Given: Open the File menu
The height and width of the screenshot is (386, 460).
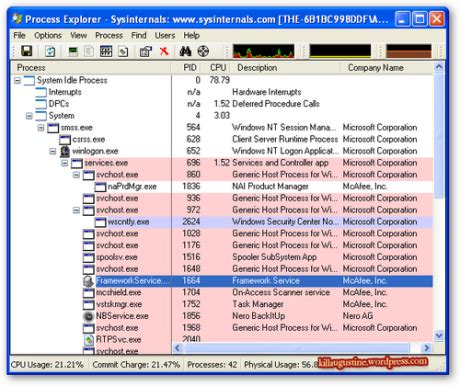Looking at the screenshot, I should pos(19,35).
